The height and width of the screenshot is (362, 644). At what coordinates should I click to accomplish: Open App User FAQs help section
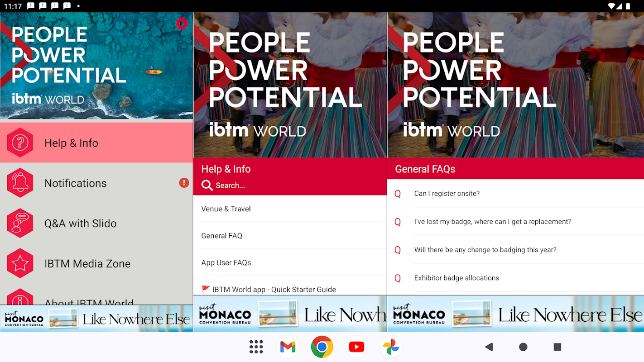point(290,262)
